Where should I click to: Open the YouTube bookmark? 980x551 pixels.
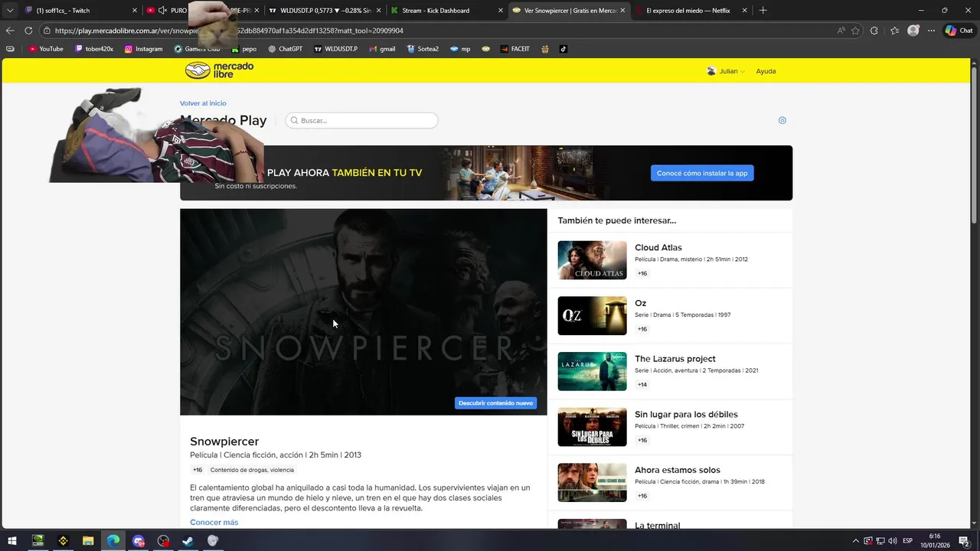[46, 49]
